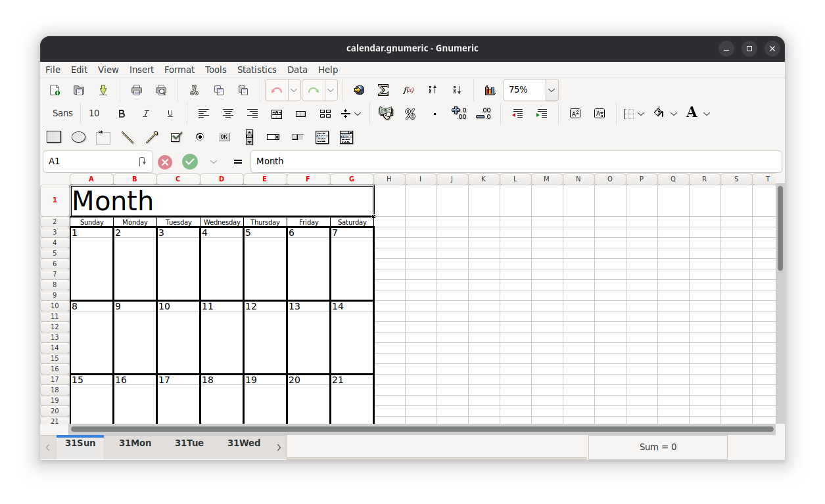Open the function guru via f(x) icon
Screen dimensions: 825x504
[x=408, y=90]
